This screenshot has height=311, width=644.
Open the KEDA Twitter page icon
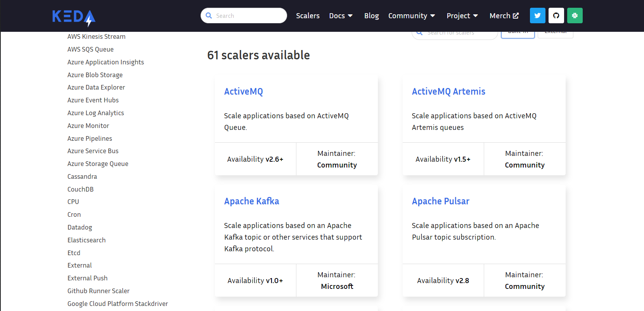pyautogui.click(x=537, y=16)
